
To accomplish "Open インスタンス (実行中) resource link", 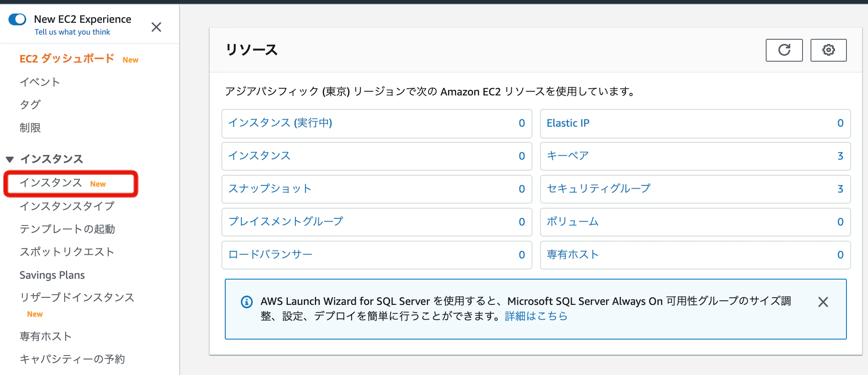I will point(280,123).
